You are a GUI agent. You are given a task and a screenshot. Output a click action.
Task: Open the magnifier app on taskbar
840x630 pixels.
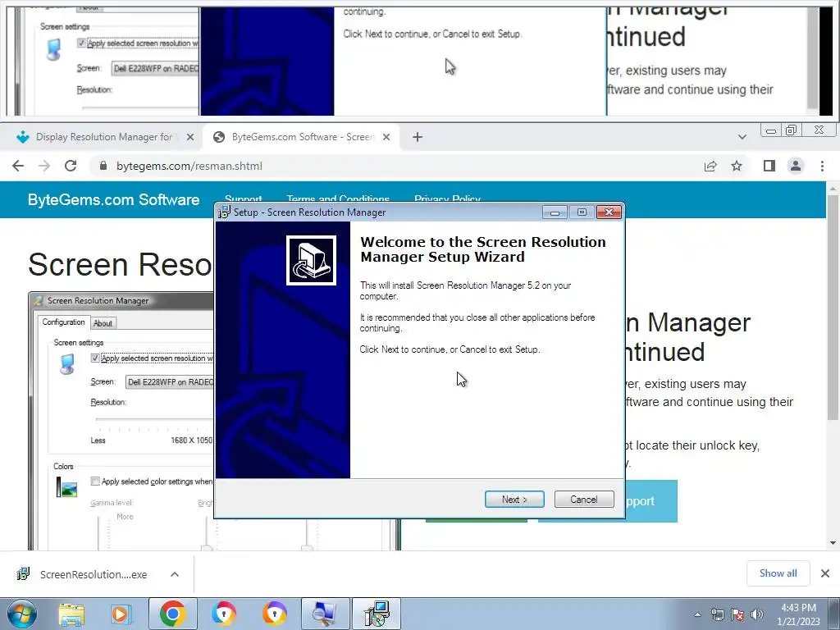[x=325, y=614]
